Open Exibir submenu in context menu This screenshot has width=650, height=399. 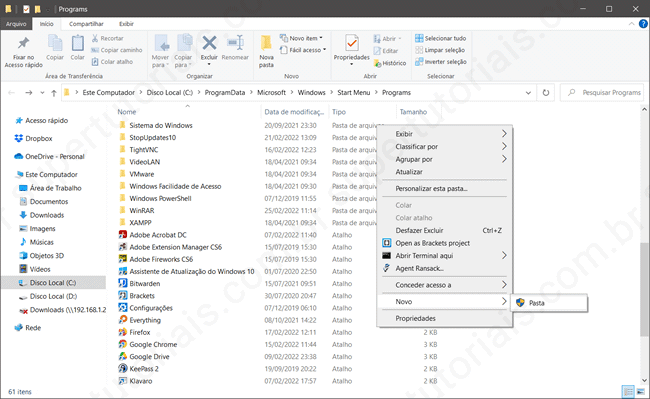(x=444, y=134)
